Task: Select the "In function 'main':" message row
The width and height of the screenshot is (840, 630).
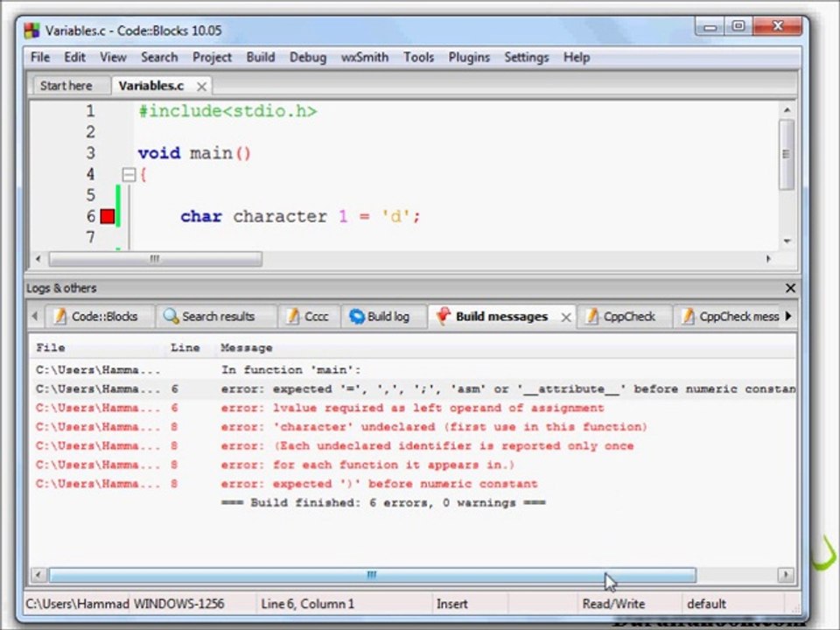Action: 414,370
